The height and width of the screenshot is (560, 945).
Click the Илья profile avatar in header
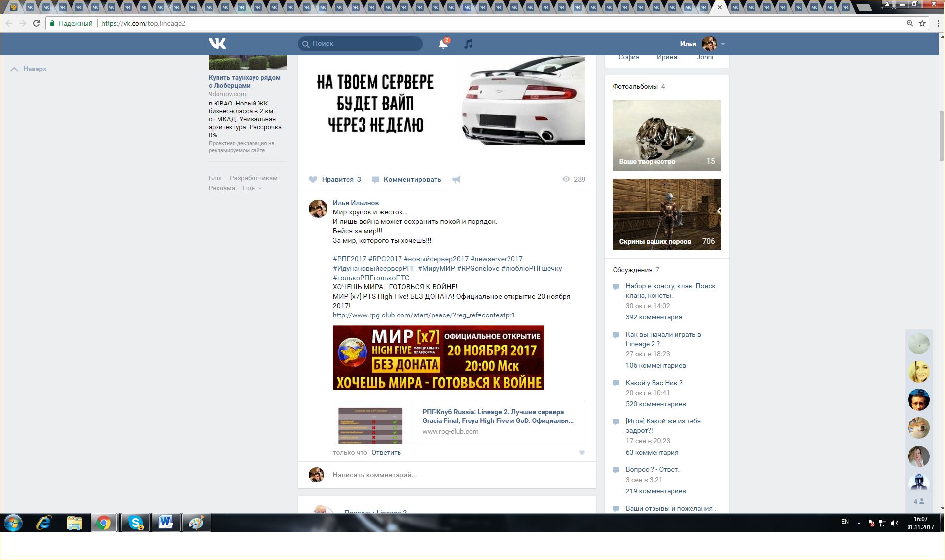[709, 44]
